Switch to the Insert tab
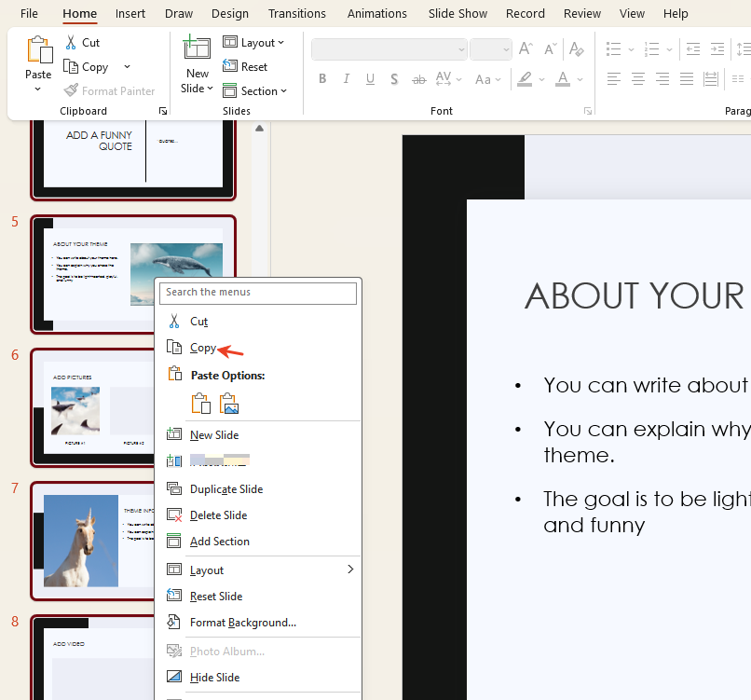This screenshot has height=700, width=751. (x=130, y=13)
